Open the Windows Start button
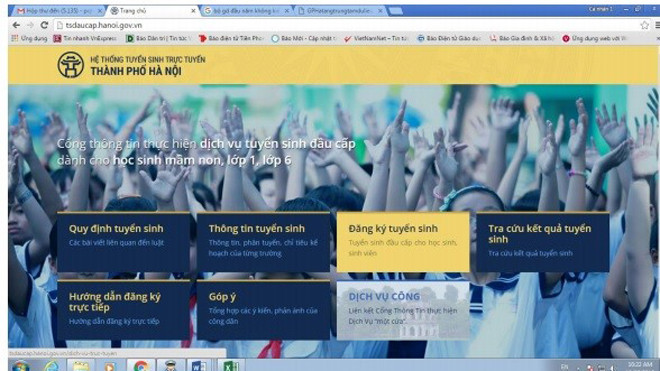The width and height of the screenshot is (660, 371). coord(20,366)
